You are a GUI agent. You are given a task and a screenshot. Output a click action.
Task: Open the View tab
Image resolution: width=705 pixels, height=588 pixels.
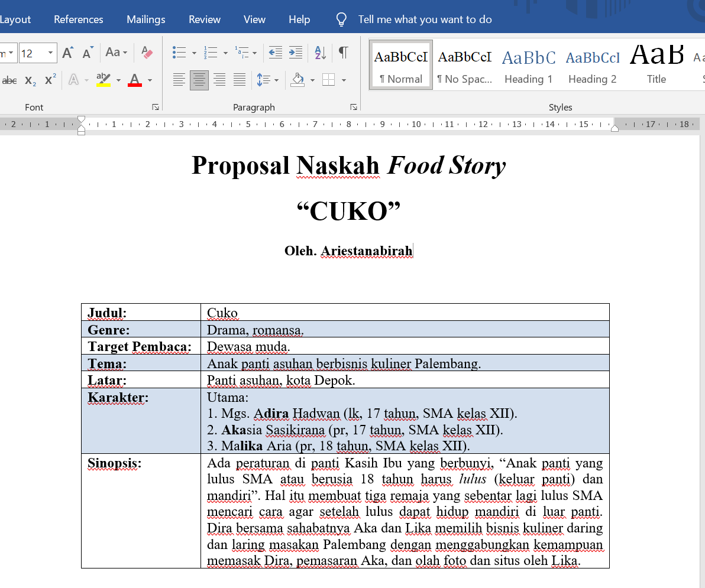(x=254, y=20)
